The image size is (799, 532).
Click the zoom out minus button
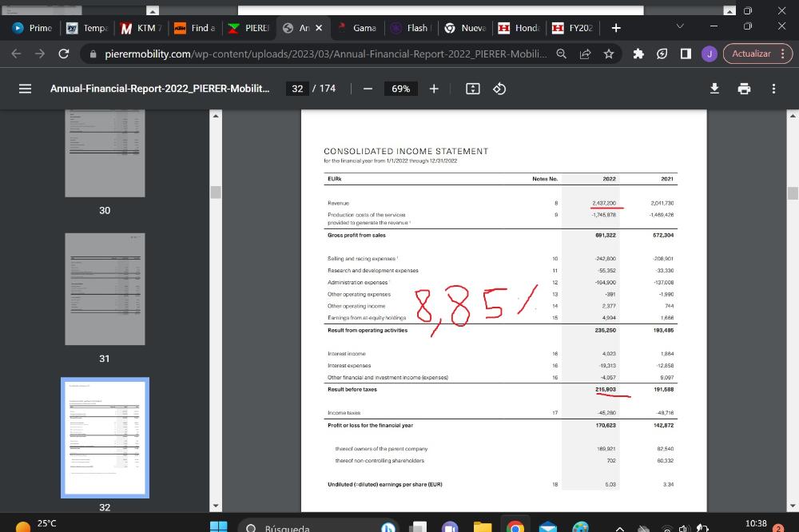tap(368, 89)
